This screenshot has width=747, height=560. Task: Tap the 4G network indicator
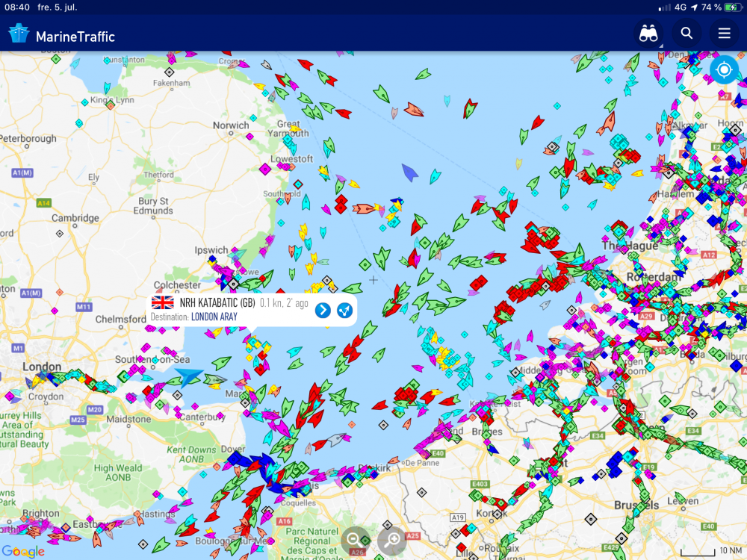pyautogui.click(x=681, y=7)
